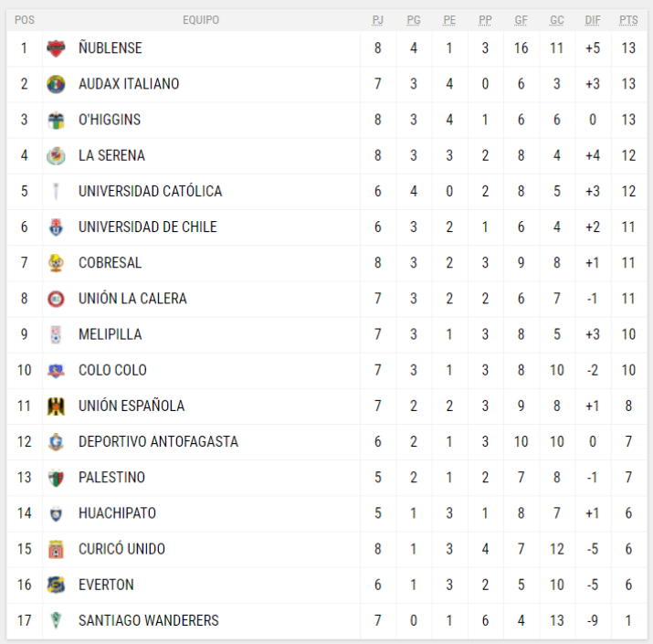Click the EQUIPO column header

click(201, 20)
